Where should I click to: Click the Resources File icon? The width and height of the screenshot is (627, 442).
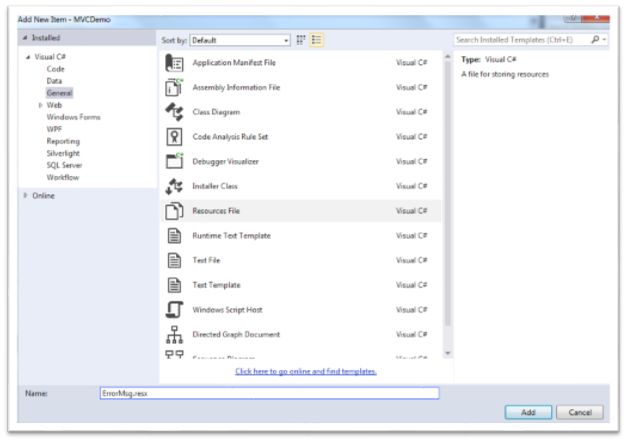(174, 211)
